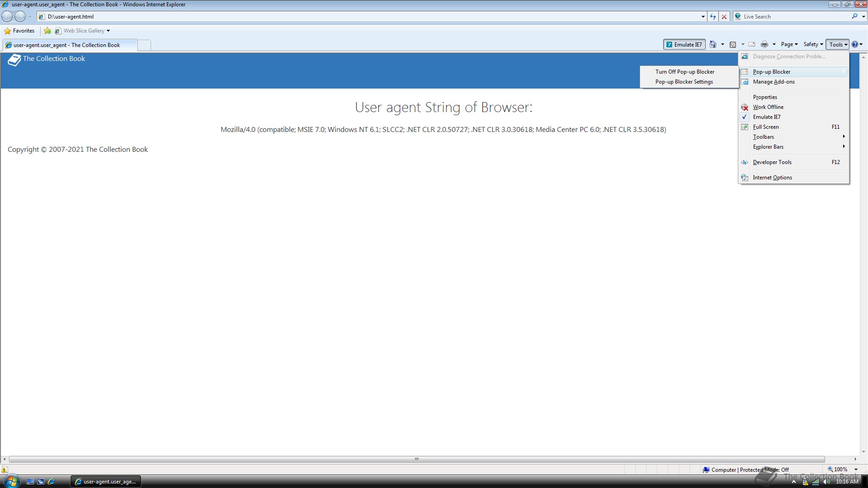Click The Collection Book header link

click(x=54, y=59)
